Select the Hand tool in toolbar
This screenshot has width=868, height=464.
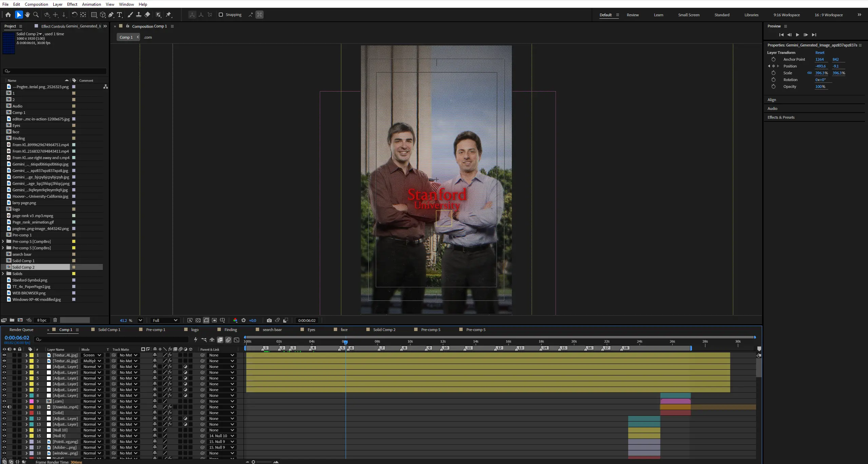pos(27,15)
